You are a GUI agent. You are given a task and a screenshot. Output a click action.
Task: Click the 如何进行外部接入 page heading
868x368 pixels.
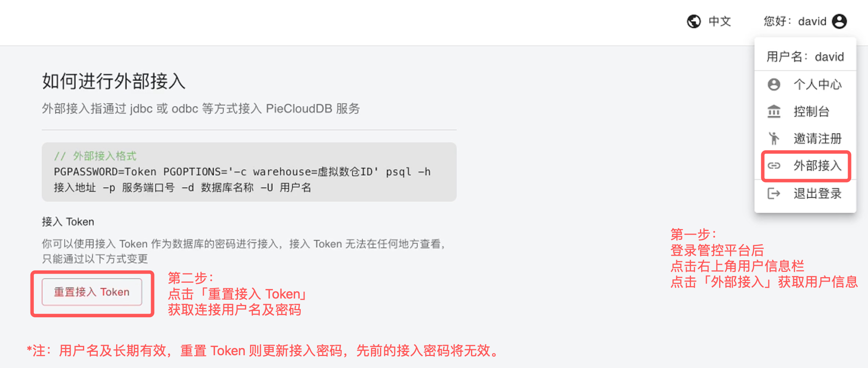pos(114,81)
